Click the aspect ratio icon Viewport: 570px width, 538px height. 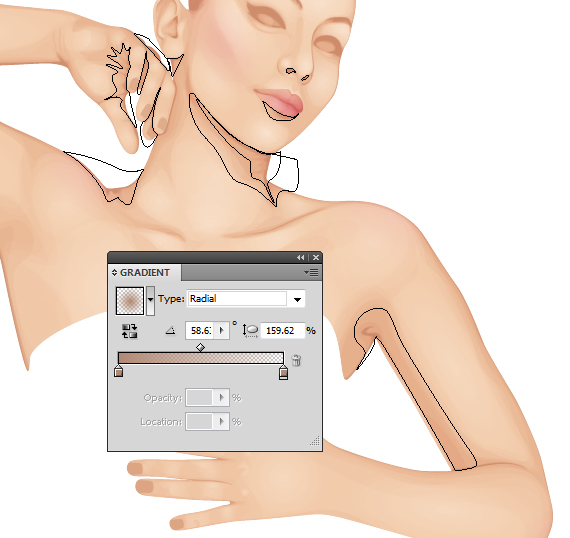[x=250, y=331]
